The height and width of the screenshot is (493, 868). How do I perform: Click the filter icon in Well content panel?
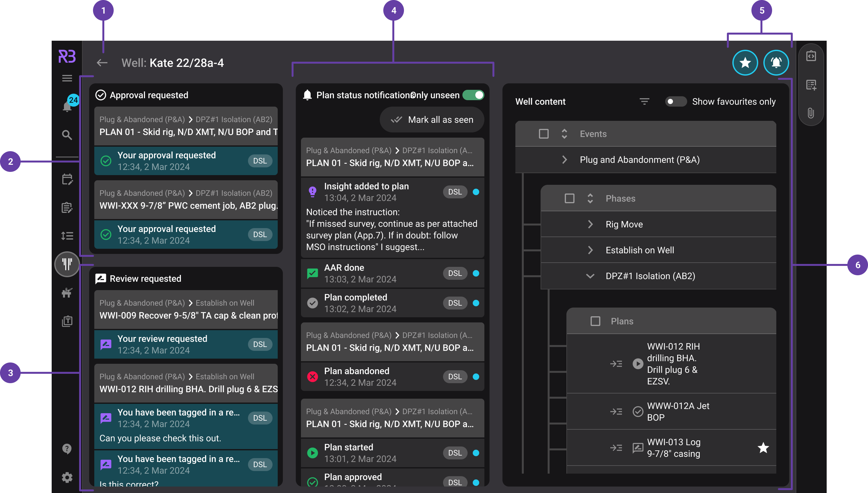(x=644, y=101)
